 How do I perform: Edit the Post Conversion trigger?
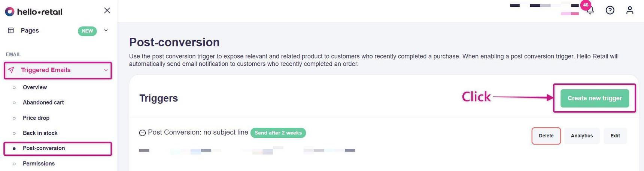click(615, 136)
